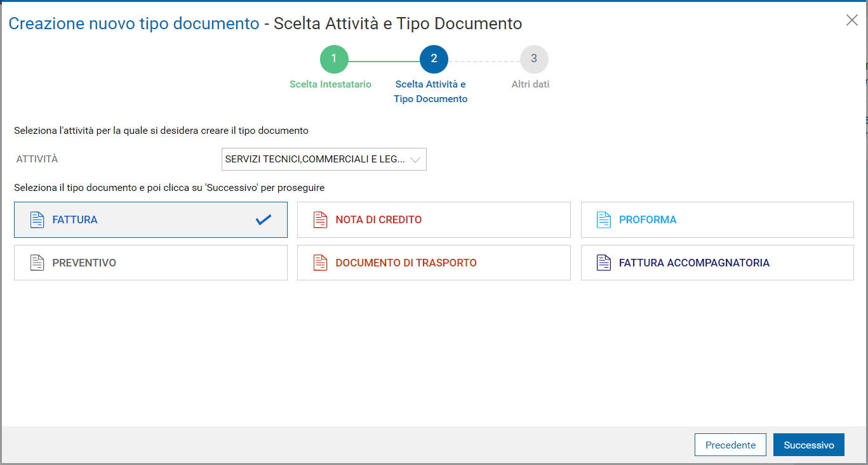Choose the NOTA DI CREDITO document type
This screenshot has height=465, width=868.
click(x=434, y=220)
